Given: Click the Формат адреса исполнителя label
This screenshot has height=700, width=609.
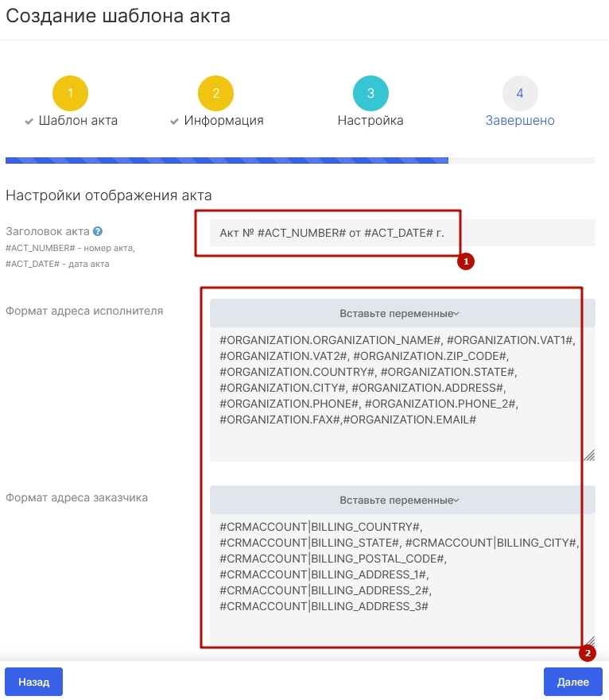Looking at the screenshot, I should tap(84, 311).
